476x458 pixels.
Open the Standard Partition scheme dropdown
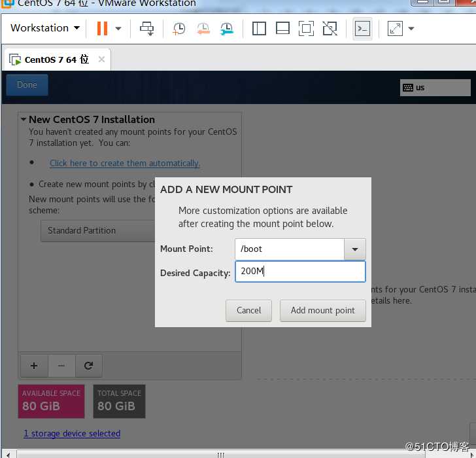click(98, 231)
